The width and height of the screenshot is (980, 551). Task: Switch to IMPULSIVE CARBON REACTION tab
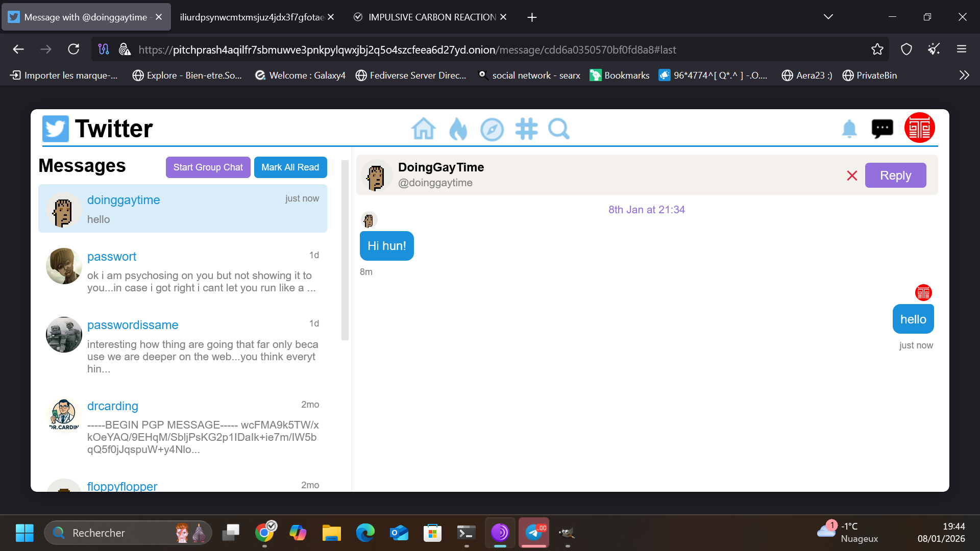(x=431, y=17)
